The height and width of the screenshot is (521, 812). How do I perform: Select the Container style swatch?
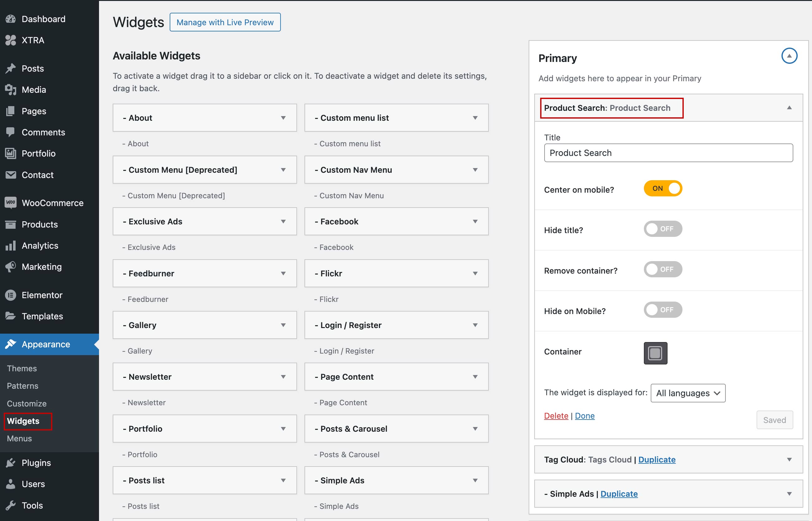point(655,353)
